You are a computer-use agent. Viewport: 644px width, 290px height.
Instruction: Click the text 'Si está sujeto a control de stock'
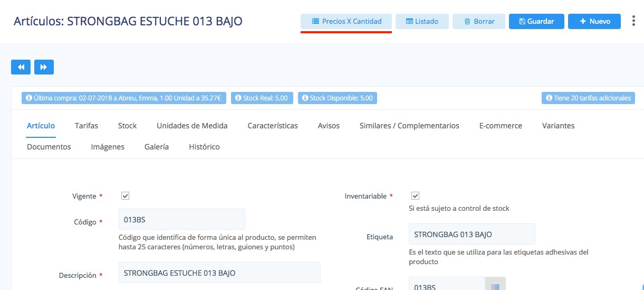459,208
